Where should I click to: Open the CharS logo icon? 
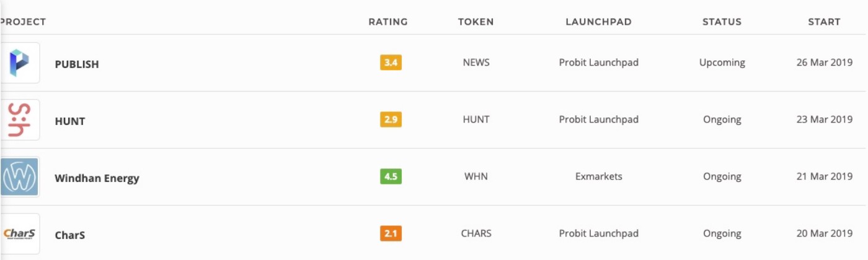tap(20, 234)
